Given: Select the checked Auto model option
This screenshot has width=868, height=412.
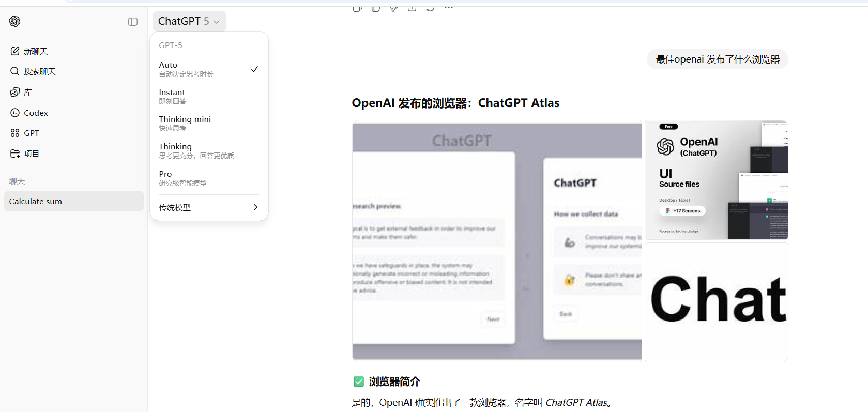Looking at the screenshot, I should (x=208, y=69).
